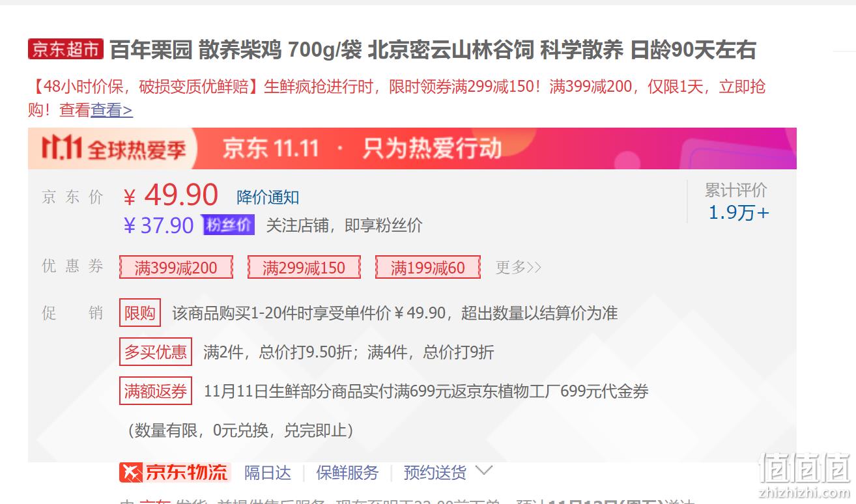Image resolution: width=856 pixels, height=504 pixels.
Task: Click the 满额返券 promotion tag
Action: (156, 391)
